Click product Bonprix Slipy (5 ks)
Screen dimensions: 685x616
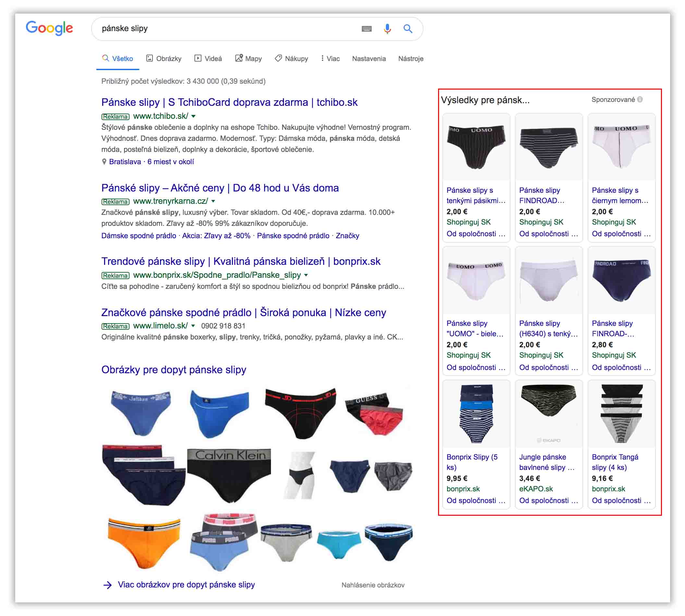coord(472,462)
